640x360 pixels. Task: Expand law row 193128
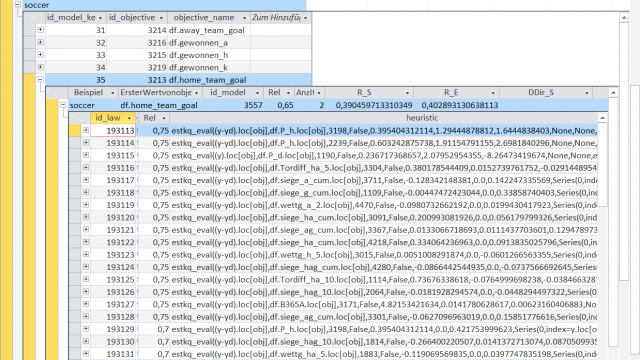point(86,316)
